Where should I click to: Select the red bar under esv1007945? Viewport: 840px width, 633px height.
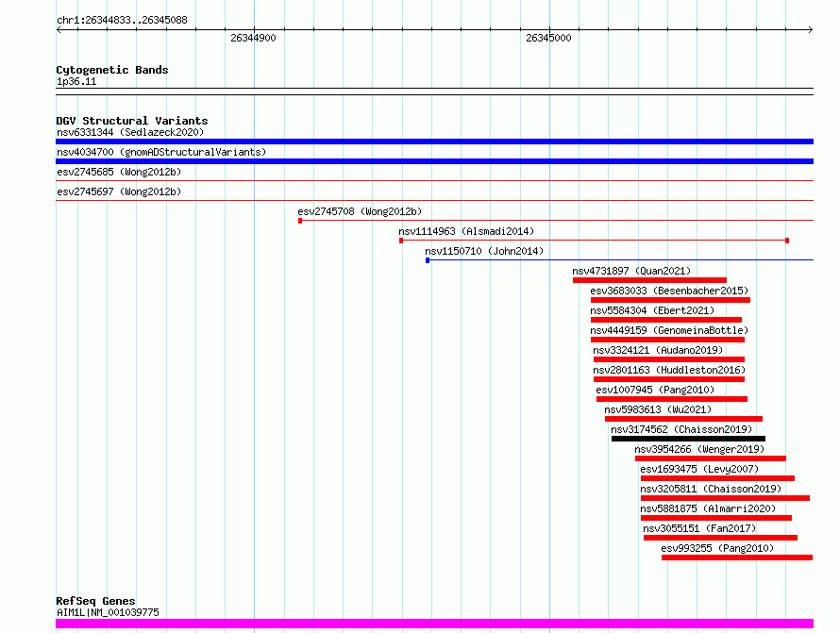click(x=672, y=399)
